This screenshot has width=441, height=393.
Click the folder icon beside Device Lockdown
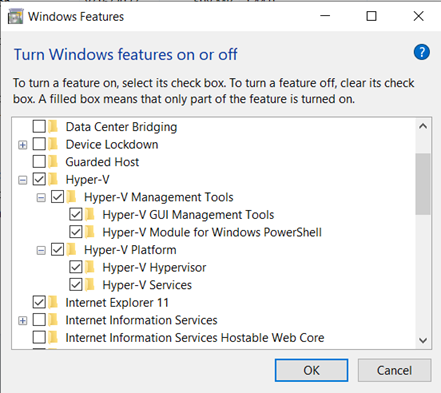[x=53, y=144]
